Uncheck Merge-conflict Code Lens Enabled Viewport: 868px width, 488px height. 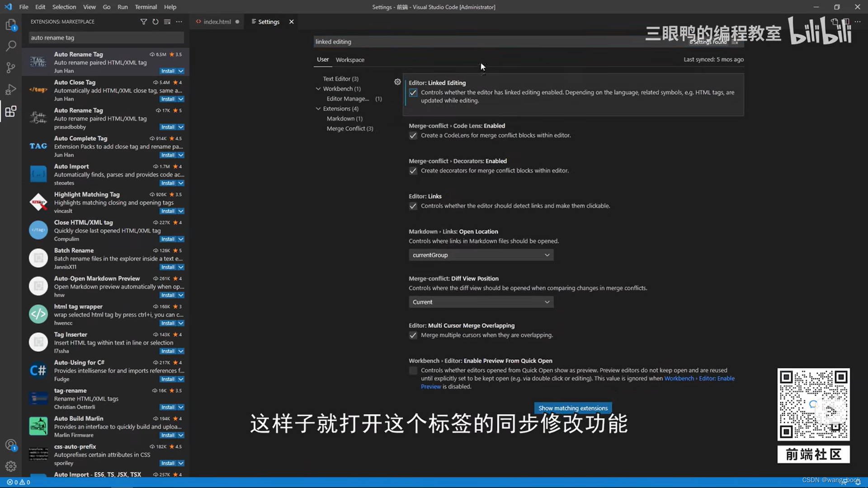point(413,136)
